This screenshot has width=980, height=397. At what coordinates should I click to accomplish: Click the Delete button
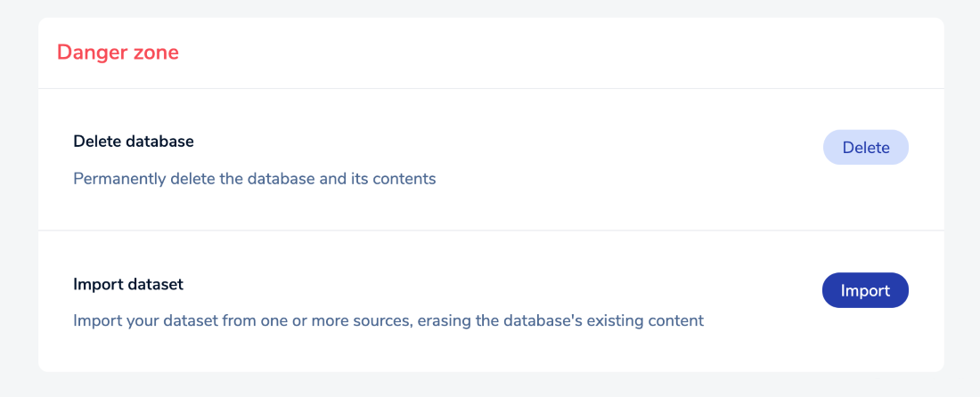pos(865,148)
